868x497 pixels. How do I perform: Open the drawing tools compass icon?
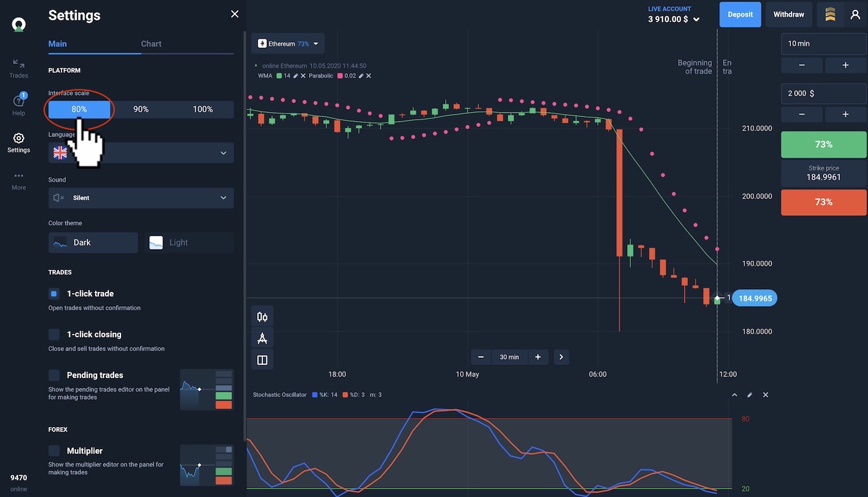pos(262,338)
